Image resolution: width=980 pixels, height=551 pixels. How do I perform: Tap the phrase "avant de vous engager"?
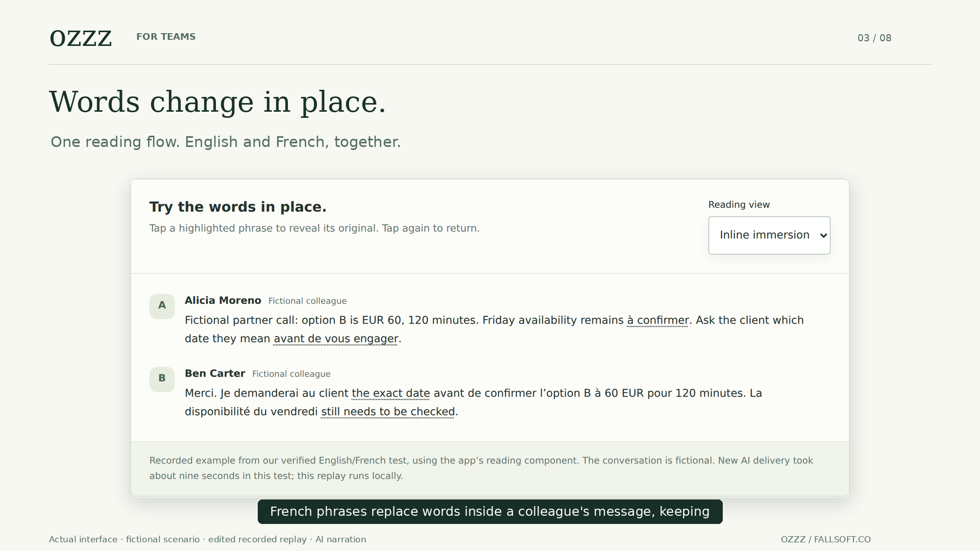[336, 339]
